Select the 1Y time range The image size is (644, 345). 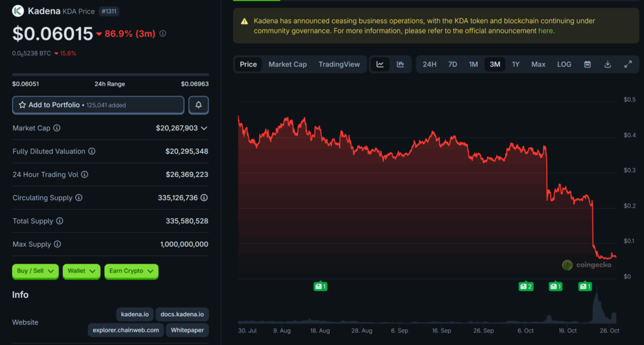(516, 64)
